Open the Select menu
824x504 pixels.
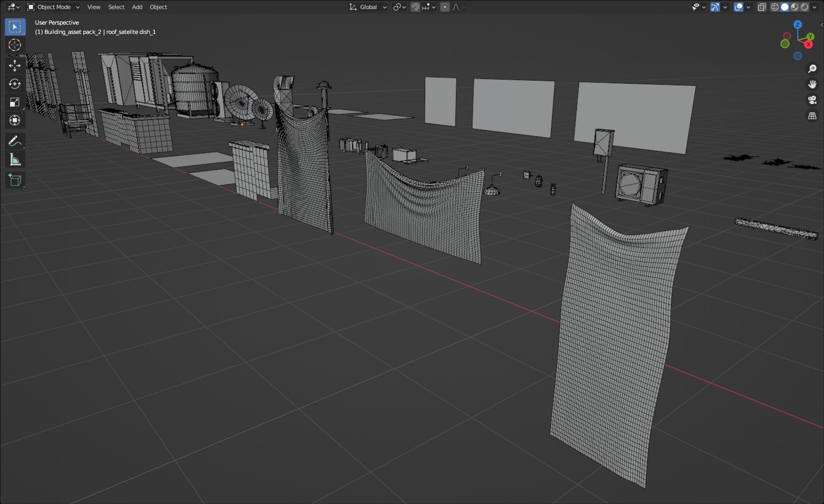(116, 7)
